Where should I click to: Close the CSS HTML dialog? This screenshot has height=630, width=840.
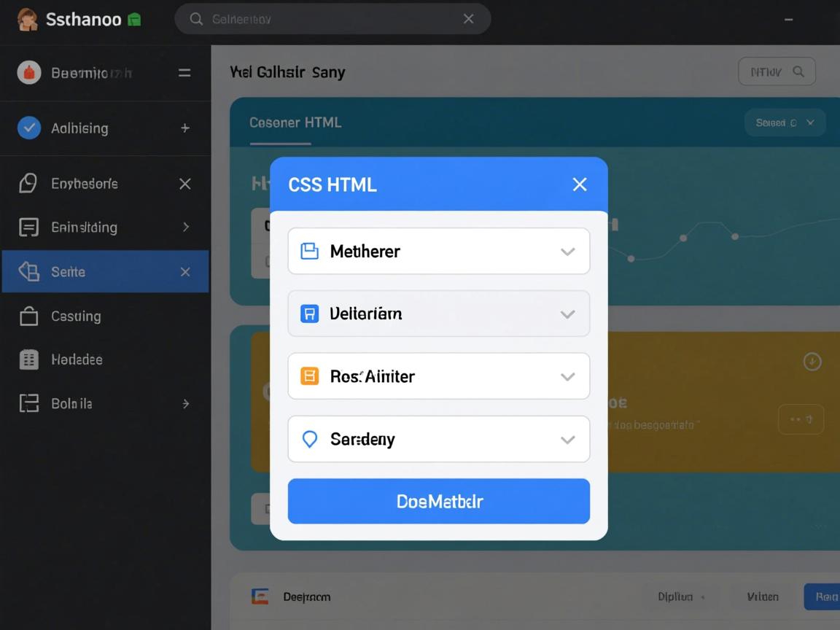(x=580, y=184)
